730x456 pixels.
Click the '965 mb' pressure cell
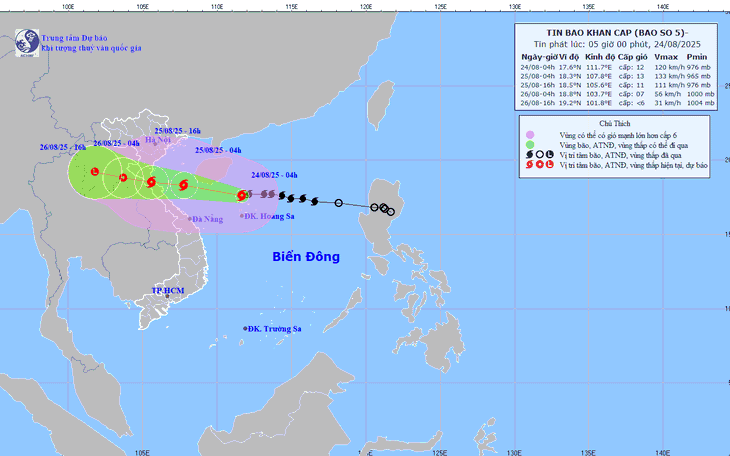click(698, 76)
